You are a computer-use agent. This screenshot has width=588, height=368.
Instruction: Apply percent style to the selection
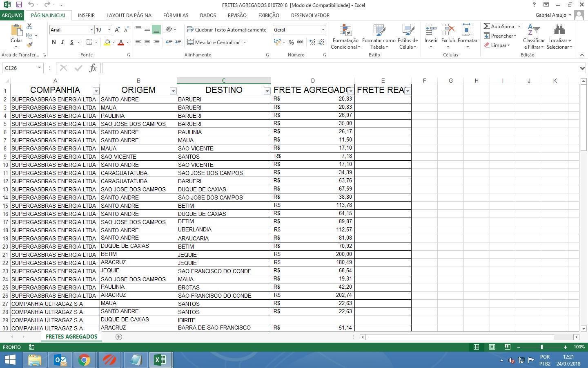(x=291, y=42)
